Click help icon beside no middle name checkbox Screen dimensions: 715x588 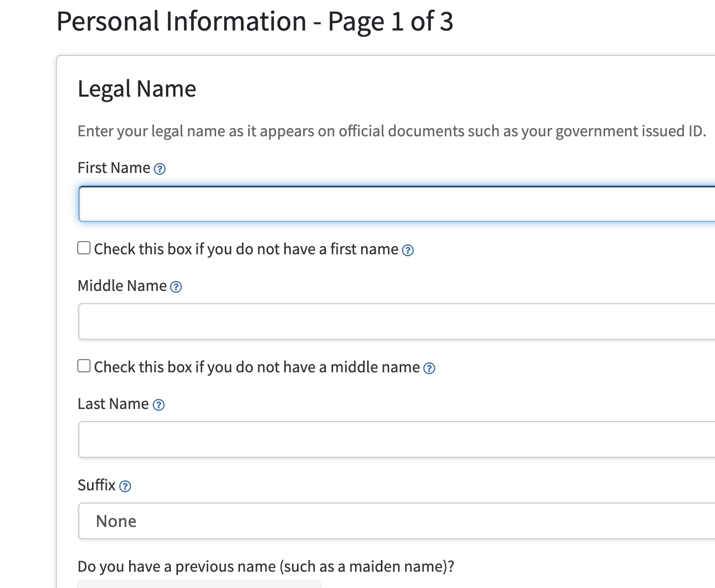point(429,368)
